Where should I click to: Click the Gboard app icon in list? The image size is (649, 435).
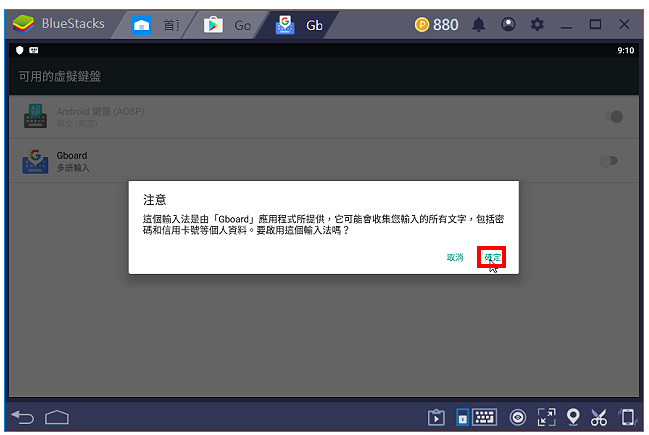pos(35,161)
